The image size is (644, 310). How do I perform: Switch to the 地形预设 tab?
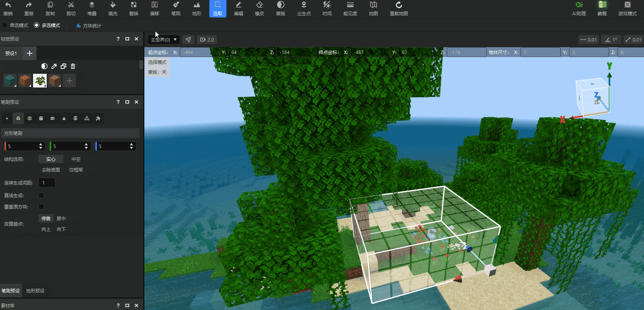click(x=35, y=291)
